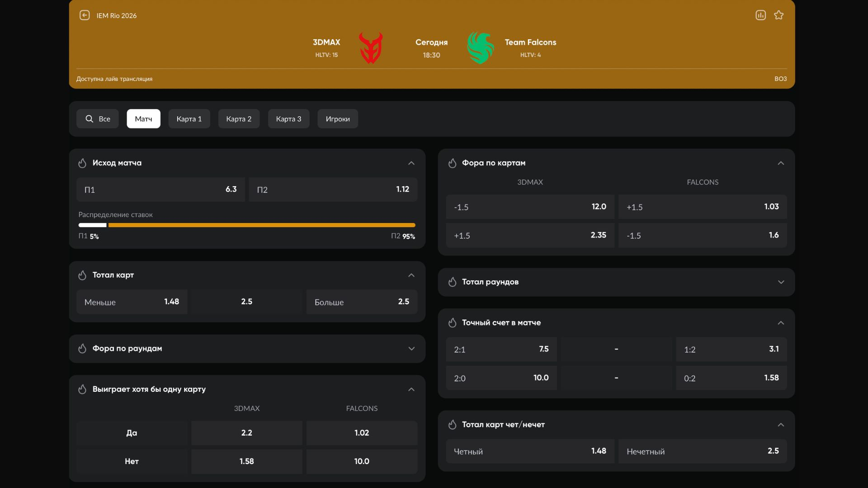This screenshot has height=488, width=868.
Task: Open the Игроки tab
Action: 337,119
